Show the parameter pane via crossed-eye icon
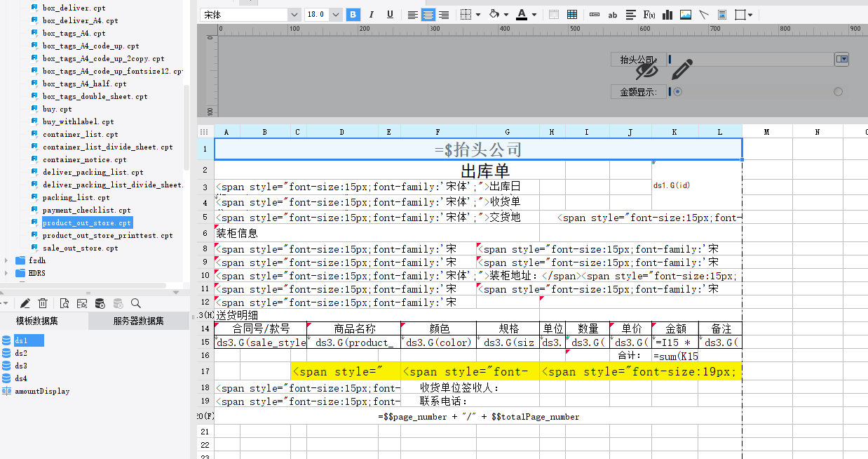The width and height of the screenshot is (868, 459). [x=647, y=69]
